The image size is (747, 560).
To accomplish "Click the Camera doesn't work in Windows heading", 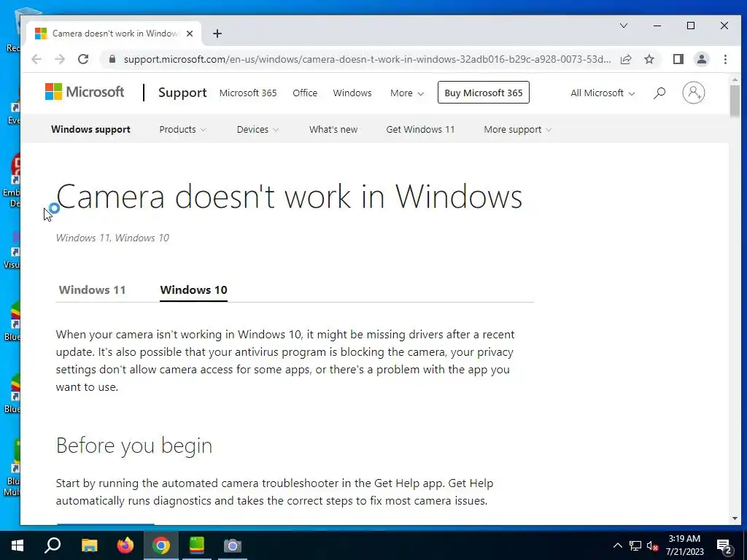I will pyautogui.click(x=289, y=196).
